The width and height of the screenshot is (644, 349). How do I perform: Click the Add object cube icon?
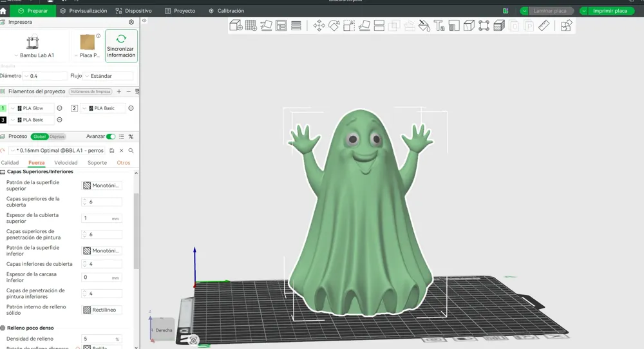click(x=236, y=26)
